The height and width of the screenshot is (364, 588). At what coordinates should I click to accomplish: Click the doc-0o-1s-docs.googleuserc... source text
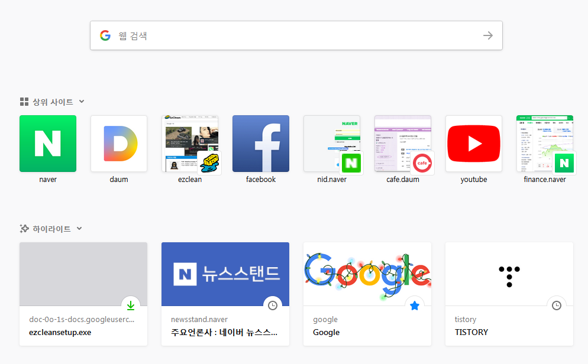[82, 320]
